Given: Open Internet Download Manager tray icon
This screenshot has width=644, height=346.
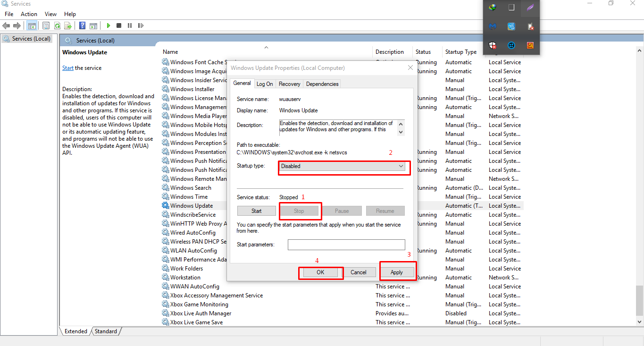Looking at the screenshot, I should 493,7.
